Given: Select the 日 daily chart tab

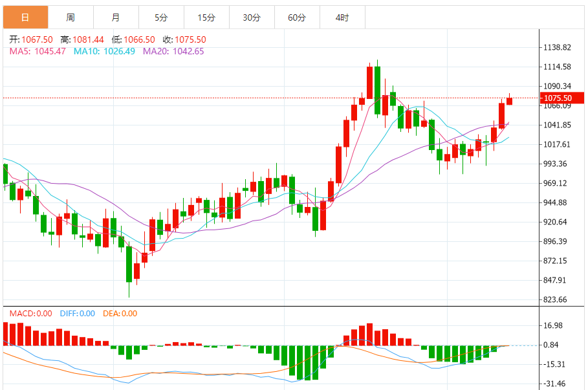Looking at the screenshot, I should pos(25,17).
